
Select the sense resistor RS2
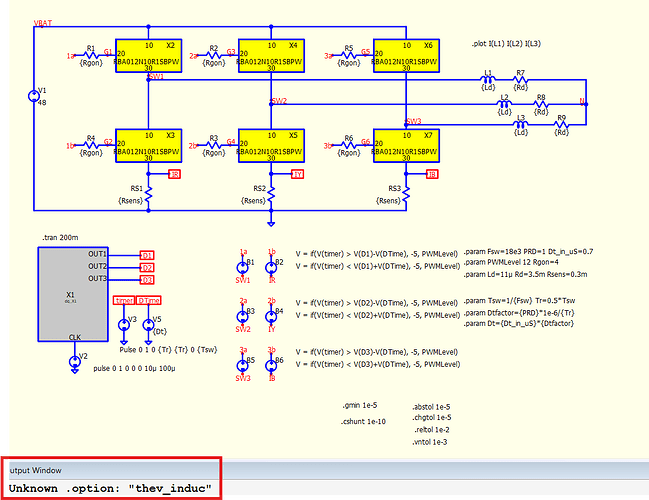point(272,194)
